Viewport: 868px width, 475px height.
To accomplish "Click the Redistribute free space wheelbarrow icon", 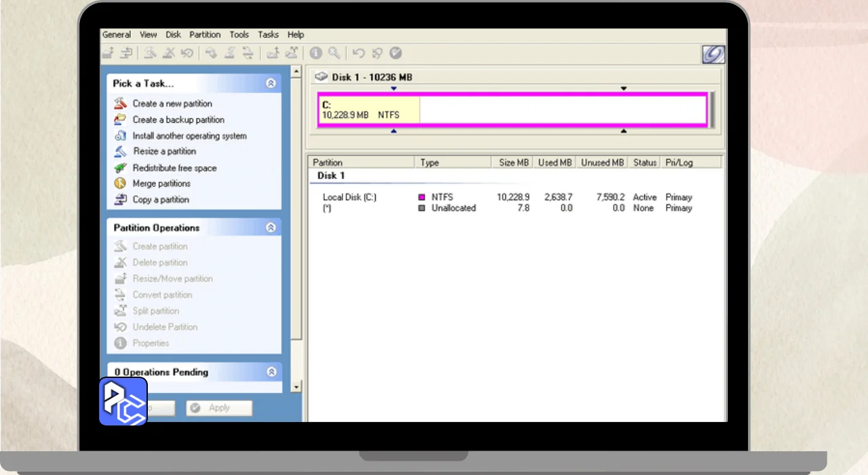I will (121, 168).
